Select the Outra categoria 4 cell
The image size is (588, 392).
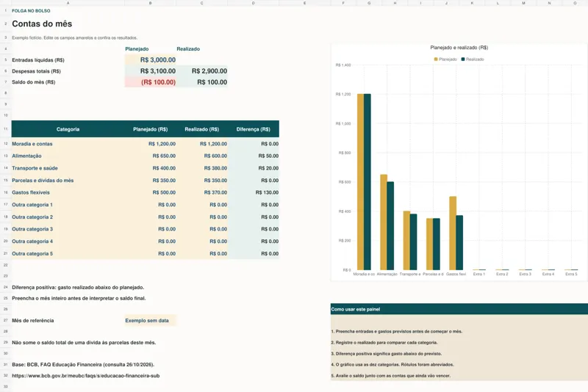pos(68,242)
